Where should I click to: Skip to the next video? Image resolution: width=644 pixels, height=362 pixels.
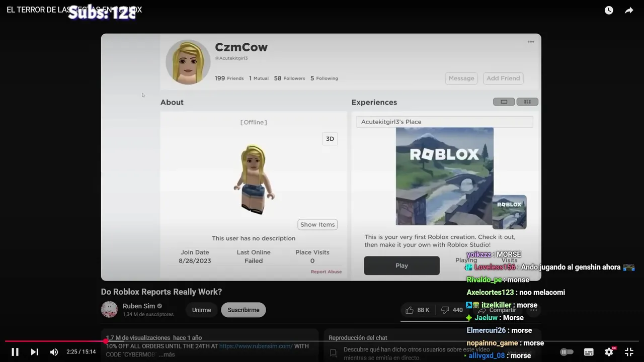[34, 352]
